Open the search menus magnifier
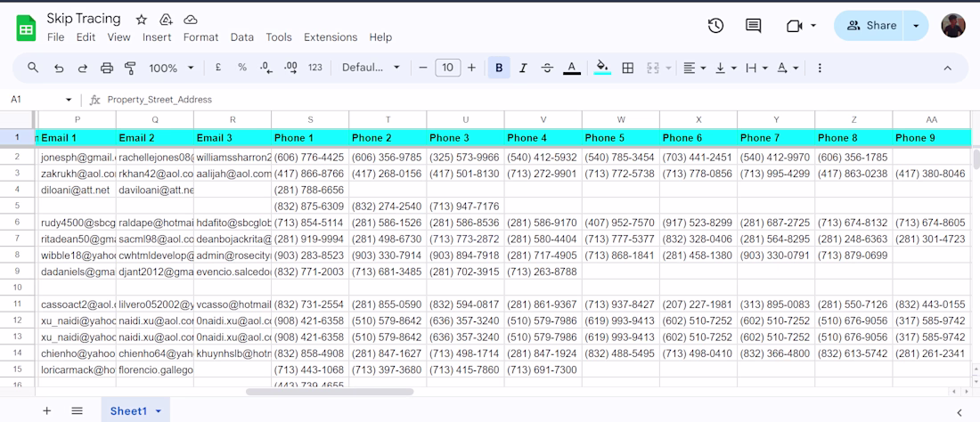This screenshot has width=980, height=422. point(33,68)
